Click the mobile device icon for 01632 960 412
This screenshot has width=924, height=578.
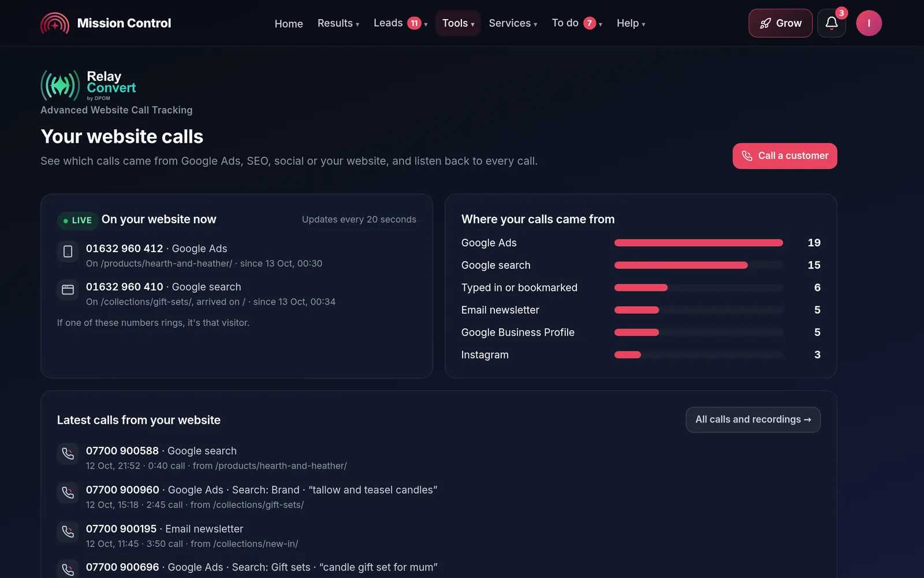(68, 251)
